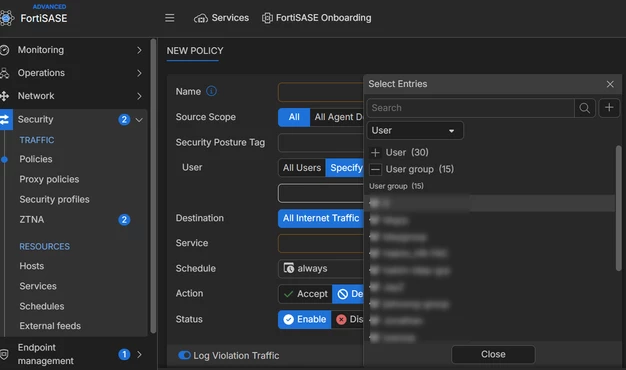The image size is (626, 370).
Task: Expand the Operations menu chevron
Action: (139, 73)
